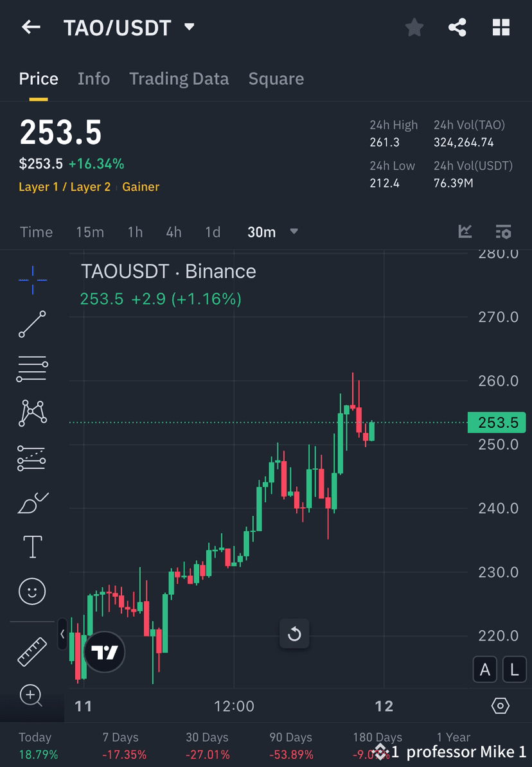Open the Square tab
This screenshot has height=767, width=532.
tap(276, 78)
